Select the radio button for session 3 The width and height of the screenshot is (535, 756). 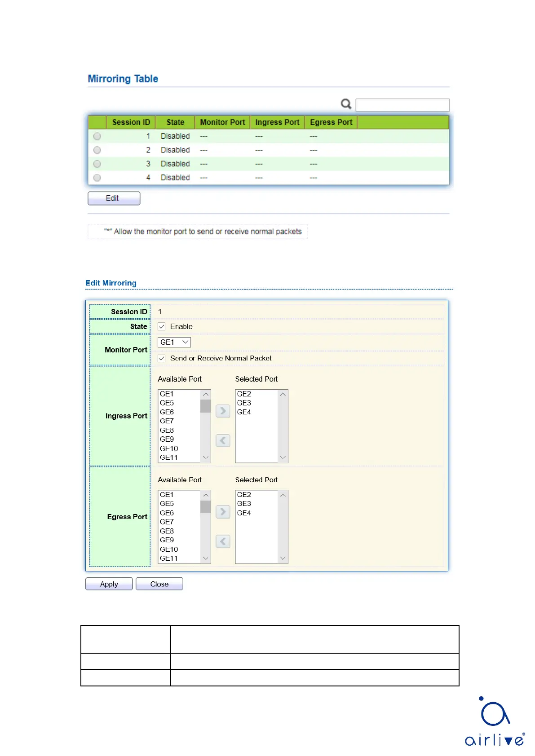(97, 164)
